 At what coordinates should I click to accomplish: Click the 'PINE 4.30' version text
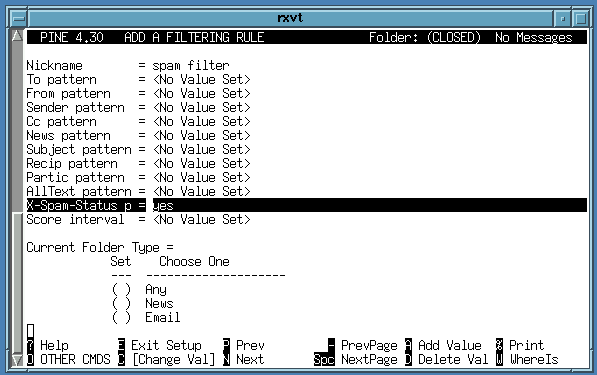(72, 37)
